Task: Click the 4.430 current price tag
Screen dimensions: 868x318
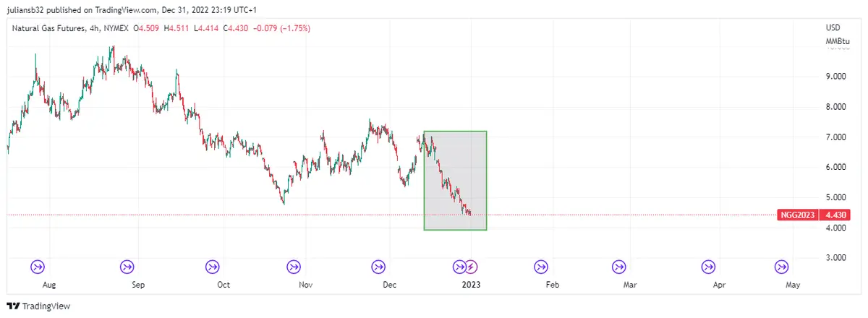Action: click(x=835, y=215)
